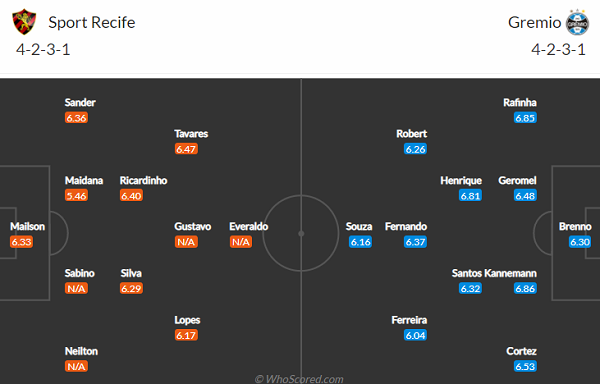This screenshot has width=600, height=384.
Task: Select player Henrique's name
Action: coord(461,181)
